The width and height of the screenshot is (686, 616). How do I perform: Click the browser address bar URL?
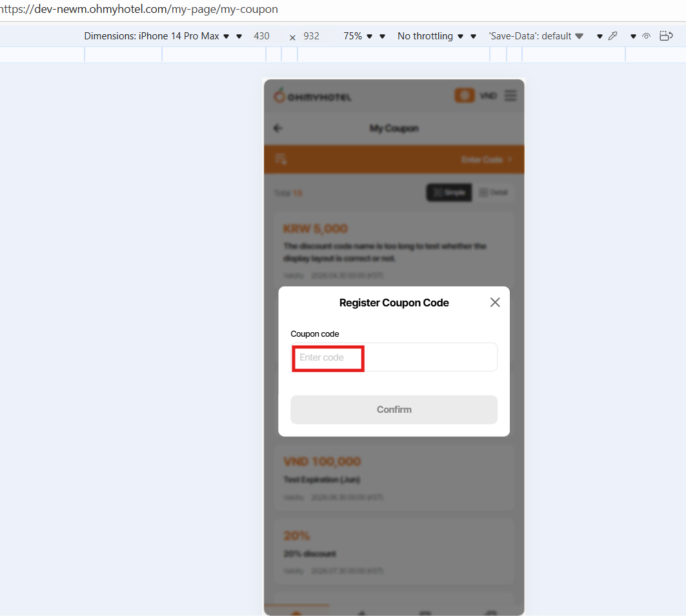click(x=138, y=9)
